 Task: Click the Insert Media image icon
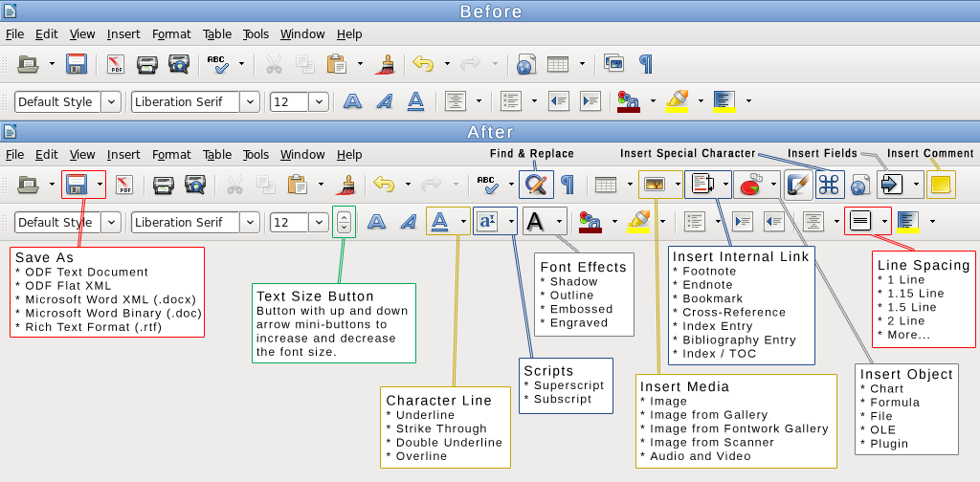coord(655,184)
